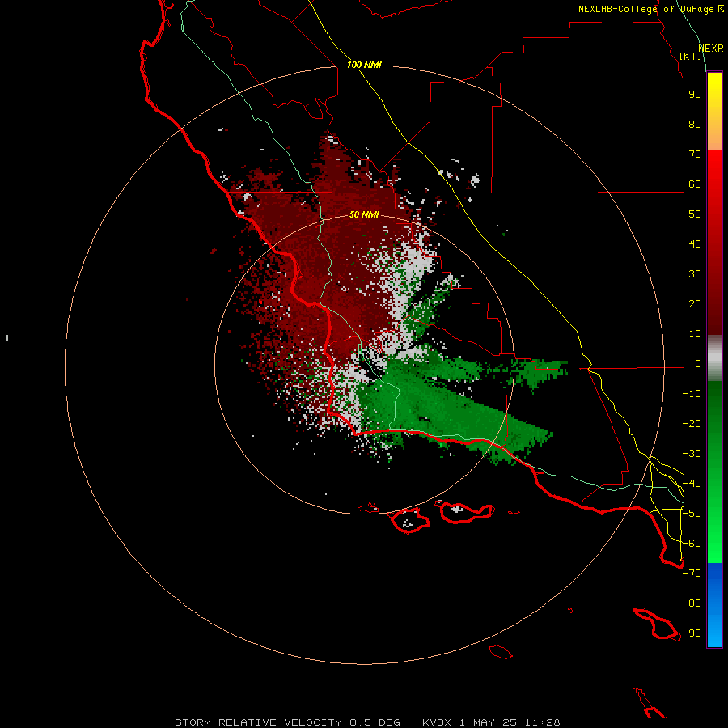
Task: Click the 30 knot label on the color scale
Action: 695,274
